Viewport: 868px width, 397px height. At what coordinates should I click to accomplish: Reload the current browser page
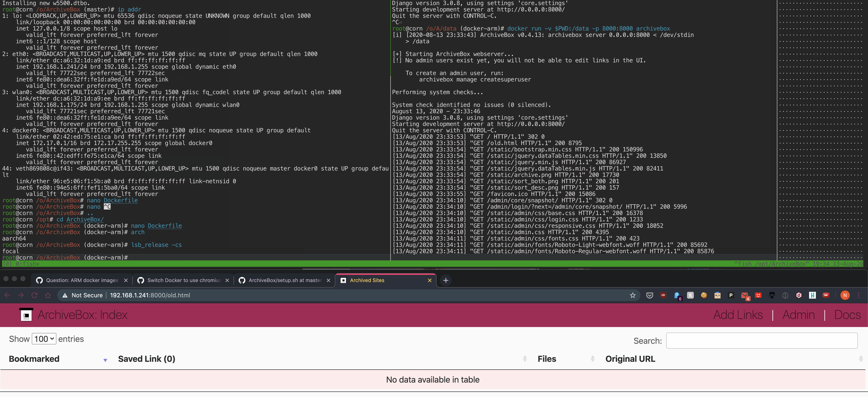pyautogui.click(x=34, y=295)
